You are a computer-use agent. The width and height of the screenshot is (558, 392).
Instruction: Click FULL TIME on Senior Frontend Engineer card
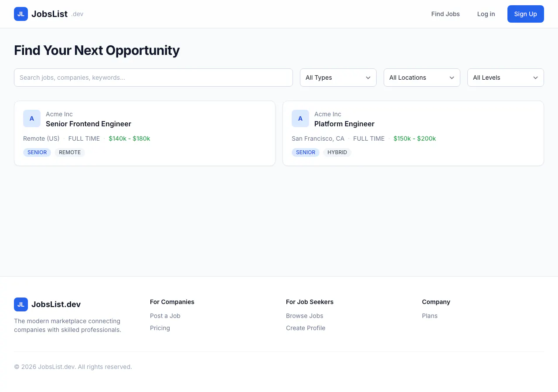[84, 139]
